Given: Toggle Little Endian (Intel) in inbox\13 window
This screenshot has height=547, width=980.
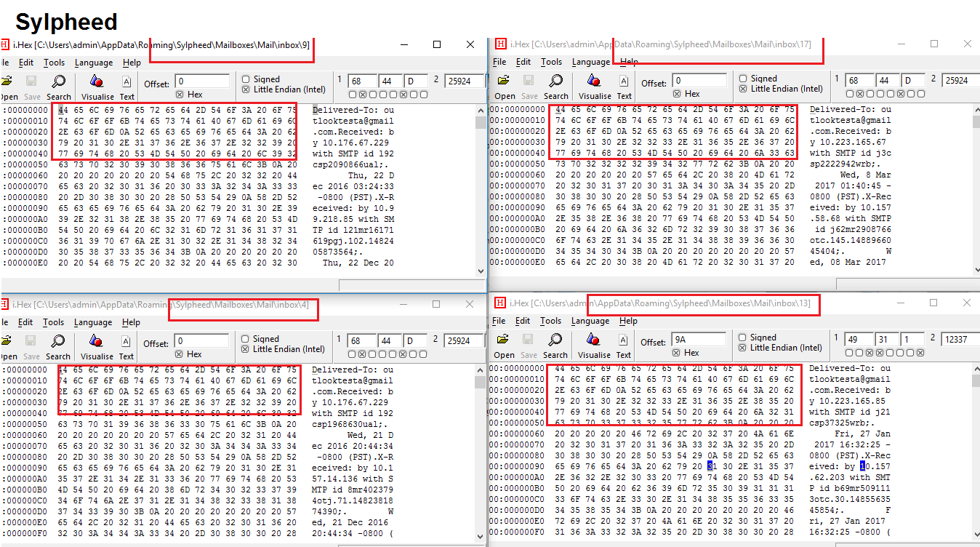Looking at the screenshot, I should [743, 347].
